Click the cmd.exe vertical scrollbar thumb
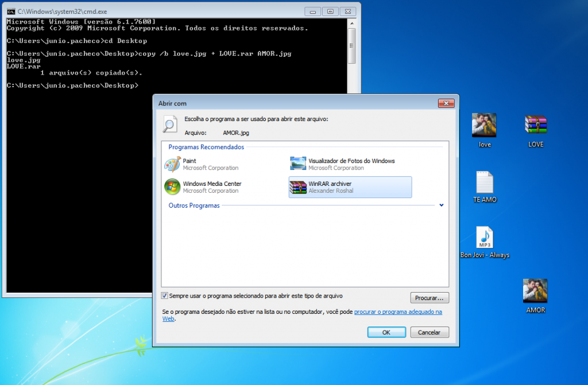This screenshot has width=588, height=385. tap(351, 46)
